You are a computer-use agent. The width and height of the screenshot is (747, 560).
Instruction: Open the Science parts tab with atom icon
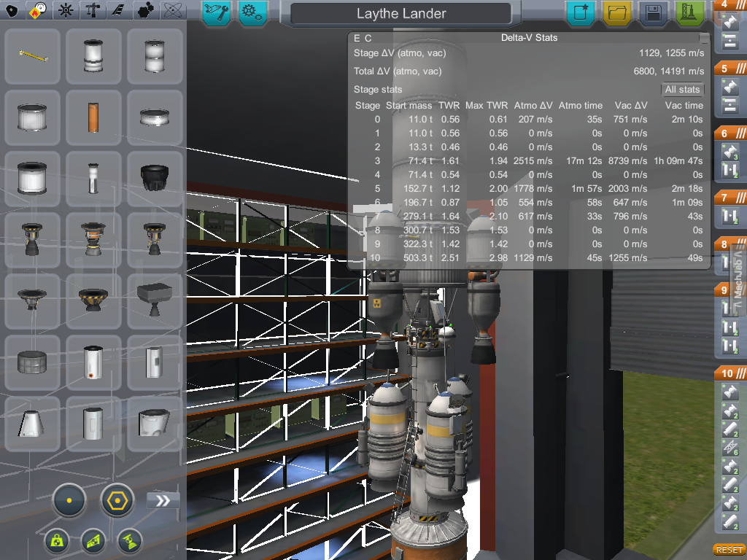coord(172,10)
